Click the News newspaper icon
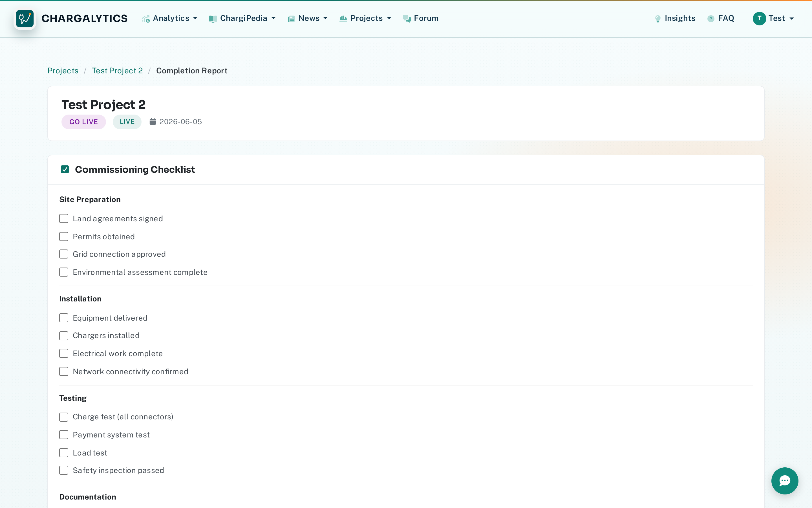Viewport: 812px width, 508px height. (291, 19)
